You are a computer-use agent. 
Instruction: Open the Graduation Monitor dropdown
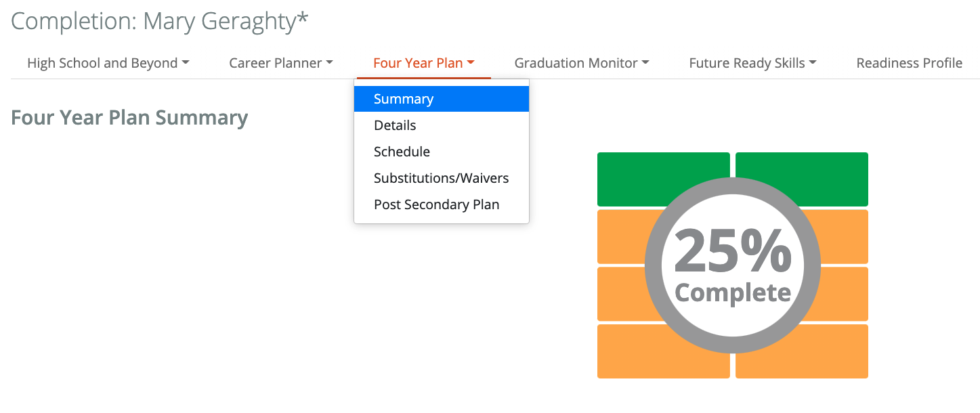pos(582,63)
